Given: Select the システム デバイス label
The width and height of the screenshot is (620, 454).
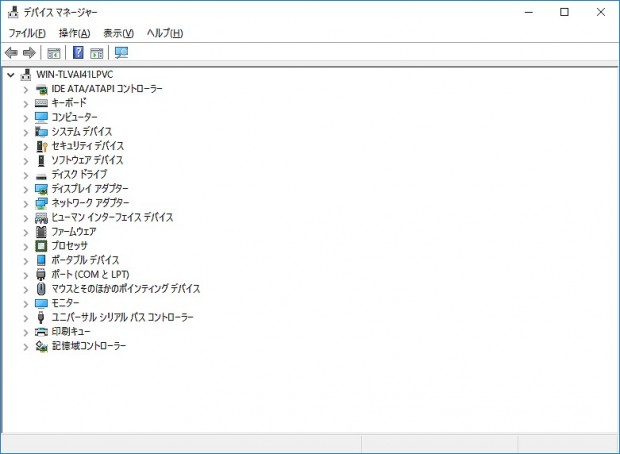Looking at the screenshot, I should 82,131.
